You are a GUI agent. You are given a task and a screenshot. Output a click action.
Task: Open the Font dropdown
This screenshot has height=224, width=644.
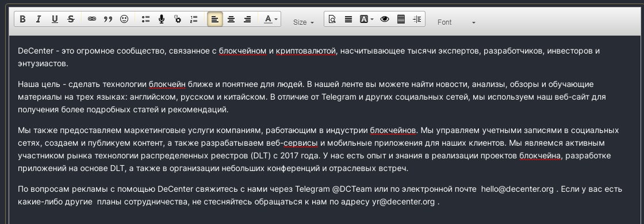tap(456, 22)
